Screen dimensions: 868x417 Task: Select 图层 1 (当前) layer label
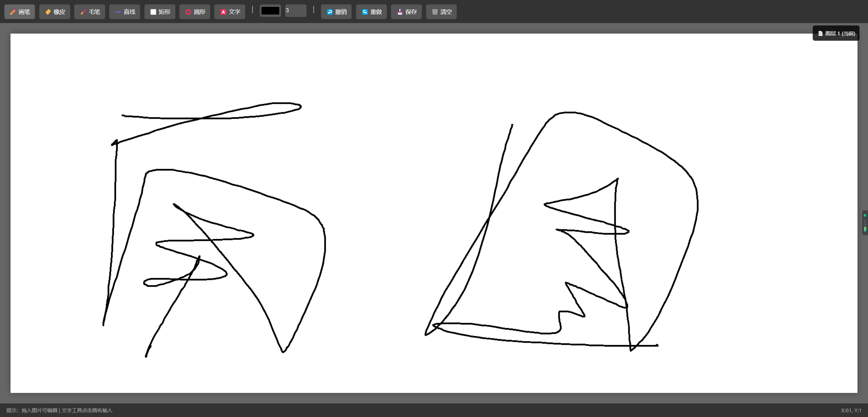coord(840,33)
